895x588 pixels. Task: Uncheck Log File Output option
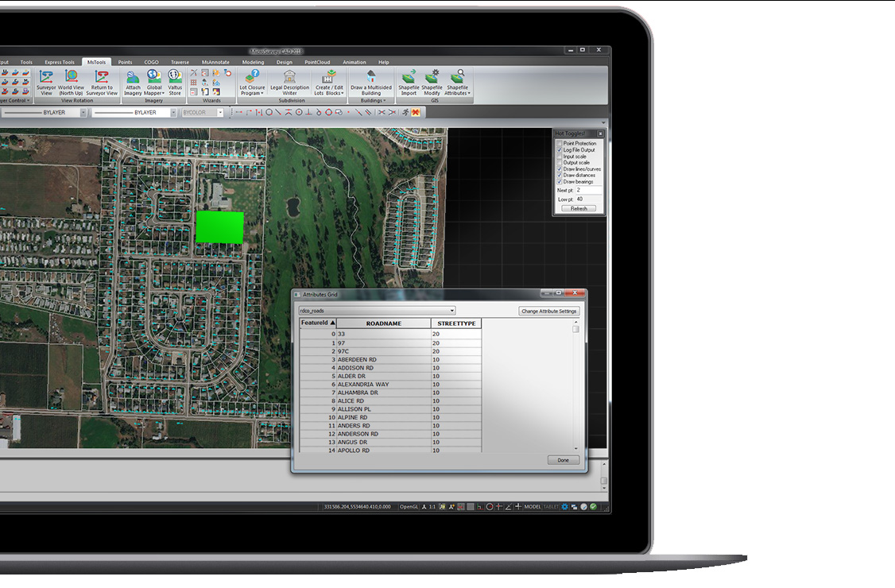coord(560,150)
